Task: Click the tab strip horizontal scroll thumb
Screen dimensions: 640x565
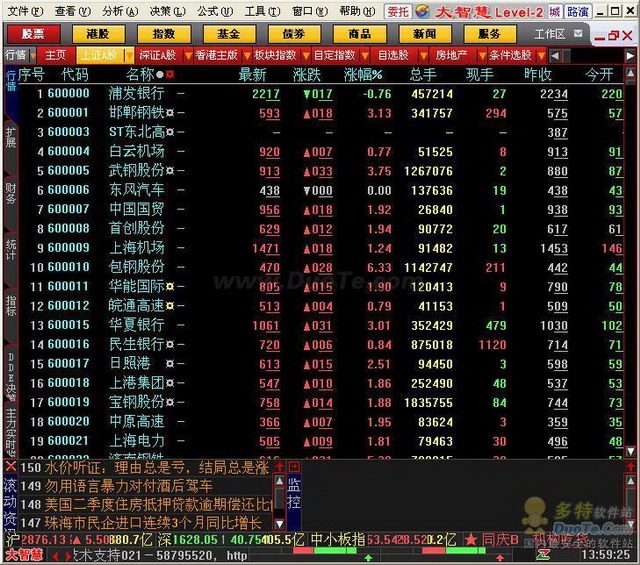Action: [567, 56]
